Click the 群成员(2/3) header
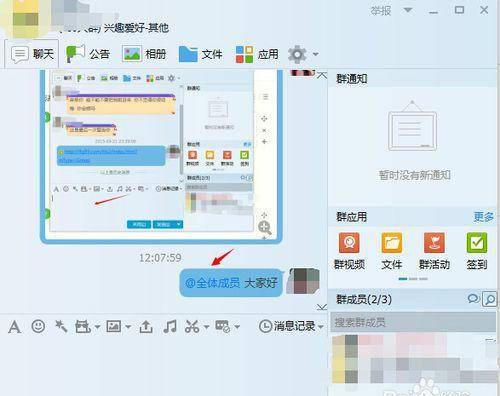The height and width of the screenshot is (396, 500). coord(364,299)
